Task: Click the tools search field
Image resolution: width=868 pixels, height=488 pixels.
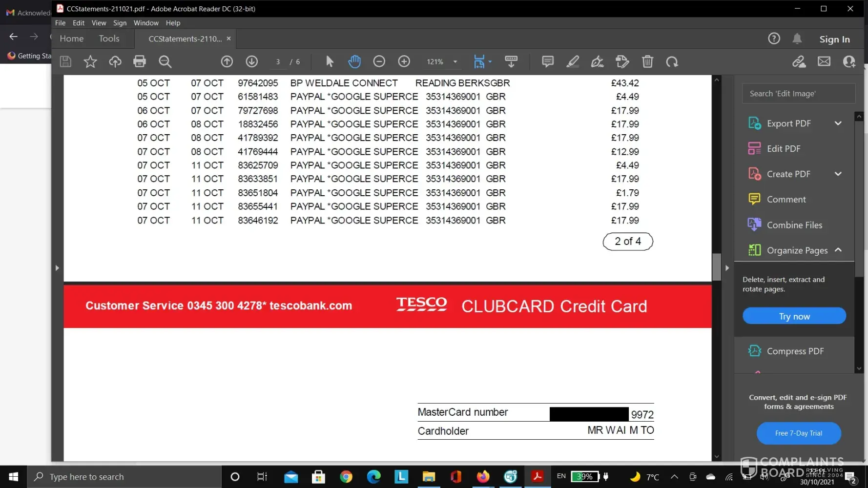Action: pos(799,93)
